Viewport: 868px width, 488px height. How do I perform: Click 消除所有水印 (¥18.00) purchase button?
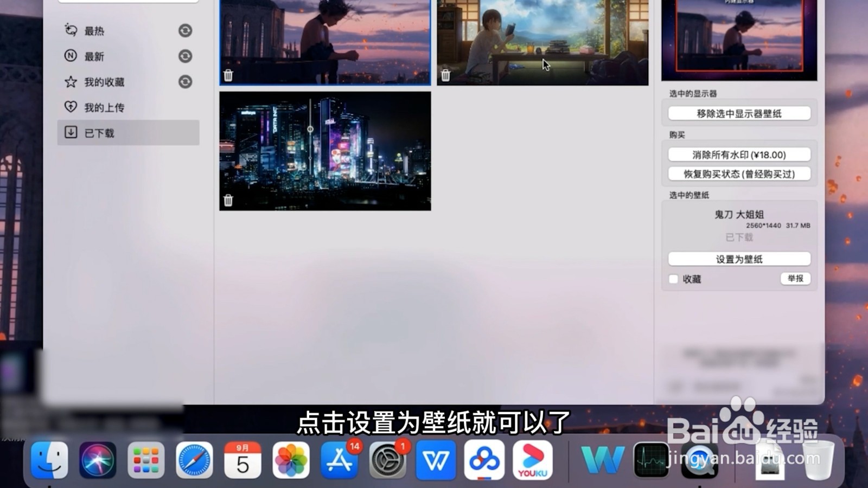[x=739, y=155]
